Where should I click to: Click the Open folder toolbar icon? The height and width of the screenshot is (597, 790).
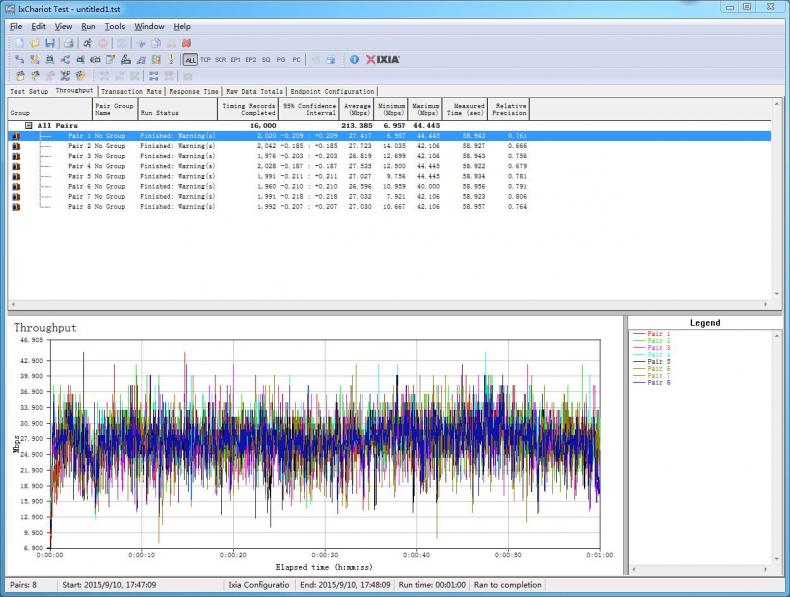(x=35, y=43)
